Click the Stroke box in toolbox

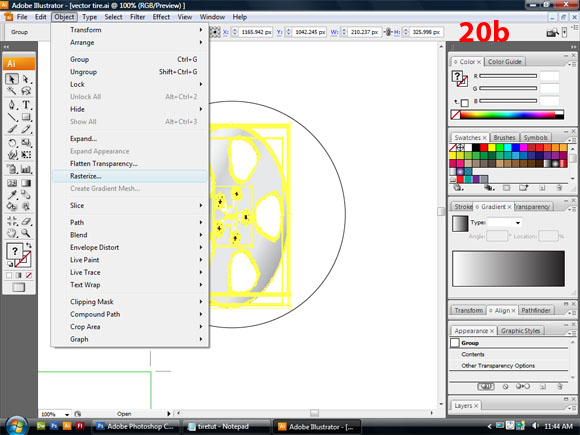click(24, 259)
